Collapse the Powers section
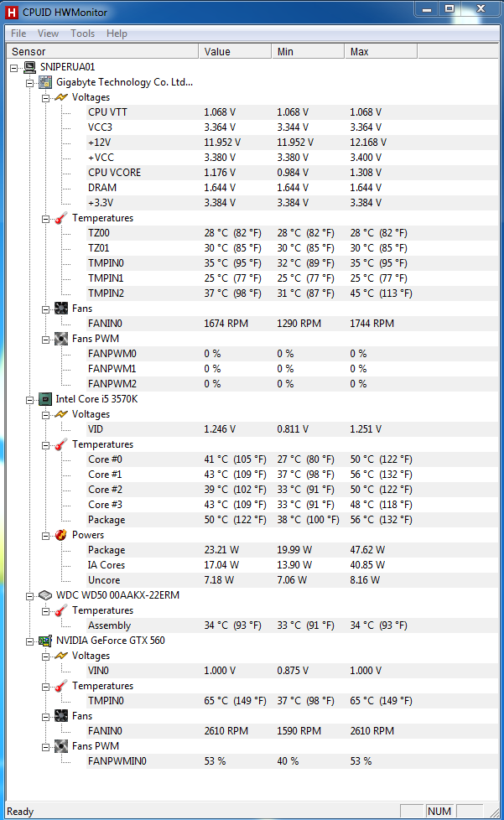Viewport: 504px width, 820px height. (x=45, y=536)
